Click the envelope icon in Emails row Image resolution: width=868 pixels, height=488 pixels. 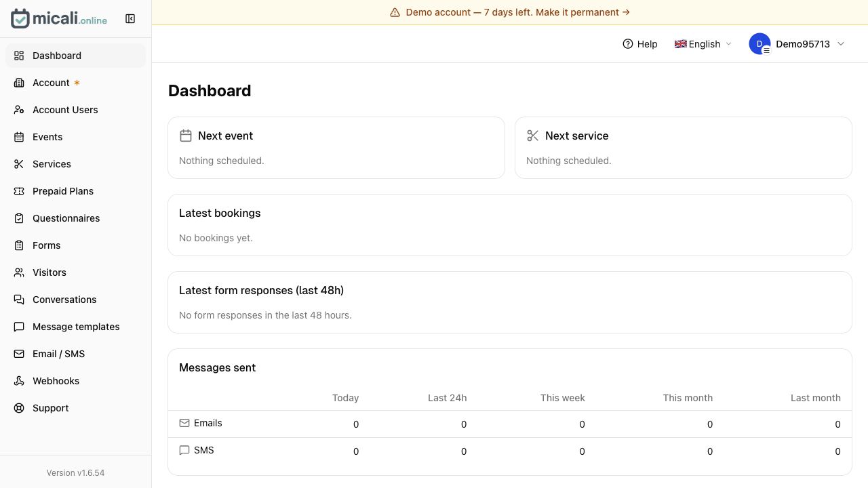point(184,423)
